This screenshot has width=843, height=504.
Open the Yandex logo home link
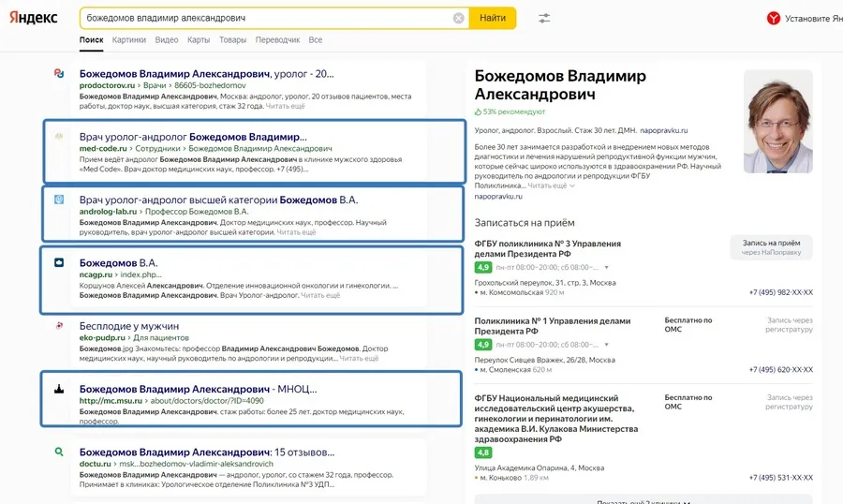click(x=34, y=18)
